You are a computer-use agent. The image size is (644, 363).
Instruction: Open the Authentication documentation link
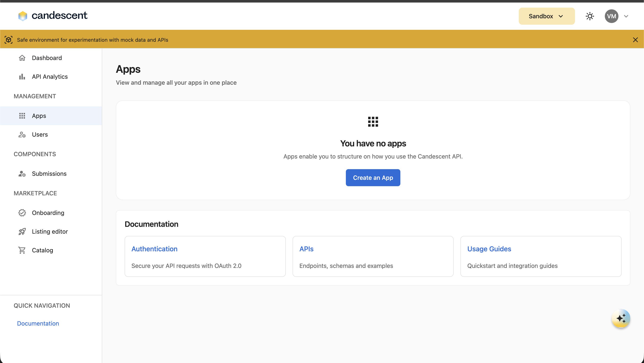pos(154,249)
